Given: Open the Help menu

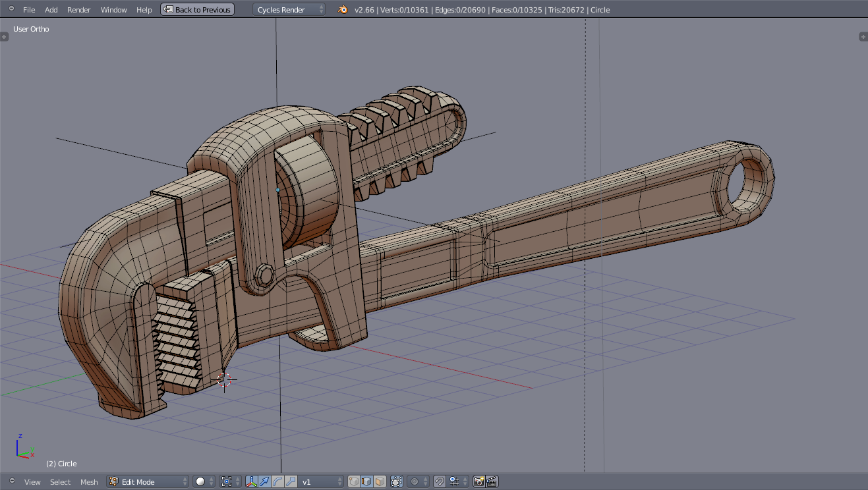Looking at the screenshot, I should (x=144, y=10).
